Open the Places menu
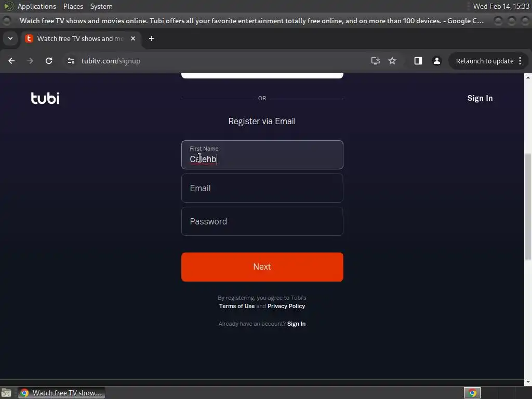 tap(73, 6)
